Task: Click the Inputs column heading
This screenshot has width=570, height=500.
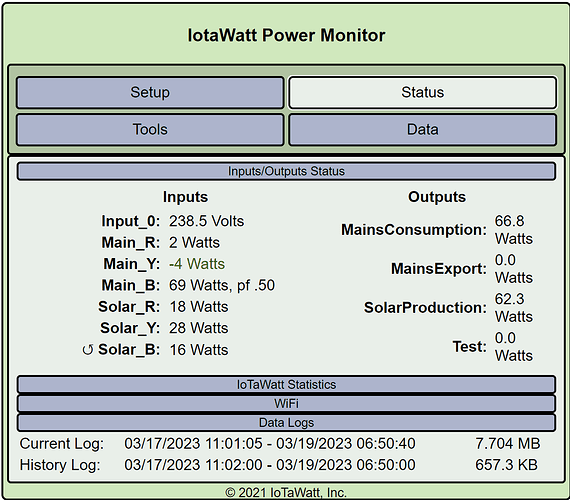Action: 185,197
